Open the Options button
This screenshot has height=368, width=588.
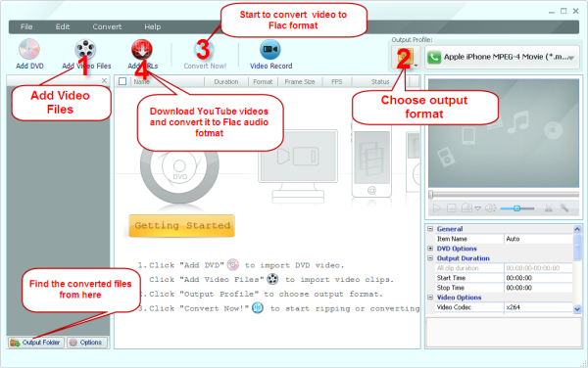[87, 343]
